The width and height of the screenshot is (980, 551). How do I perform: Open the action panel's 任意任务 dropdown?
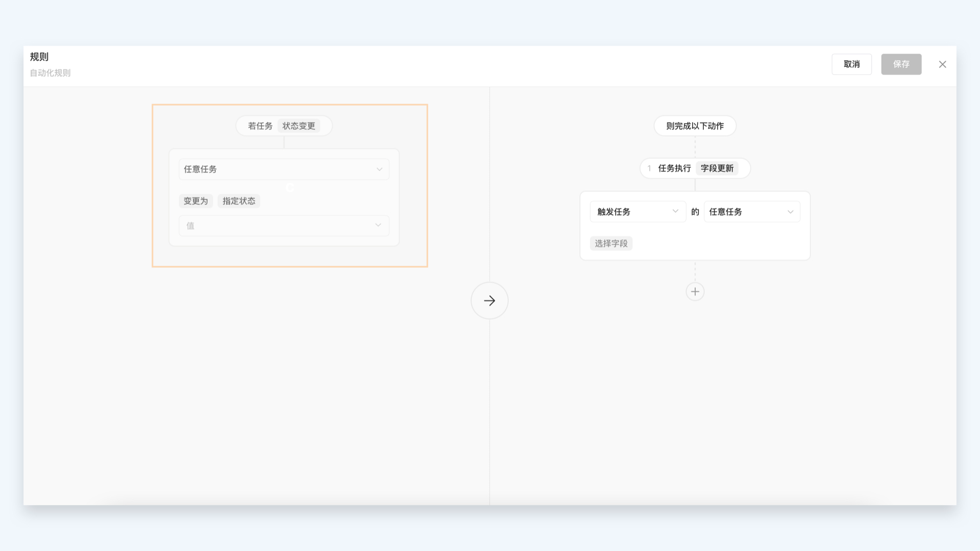click(x=751, y=212)
